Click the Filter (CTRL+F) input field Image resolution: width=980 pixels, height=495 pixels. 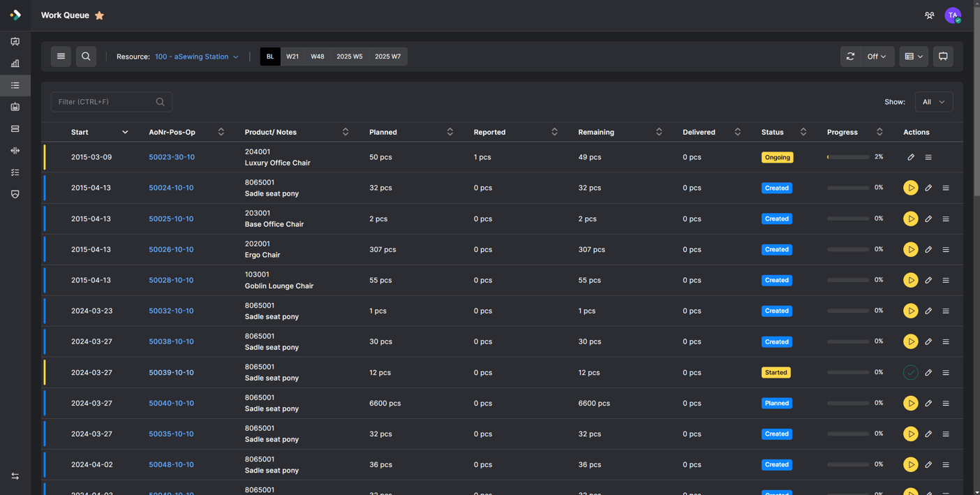(x=112, y=102)
